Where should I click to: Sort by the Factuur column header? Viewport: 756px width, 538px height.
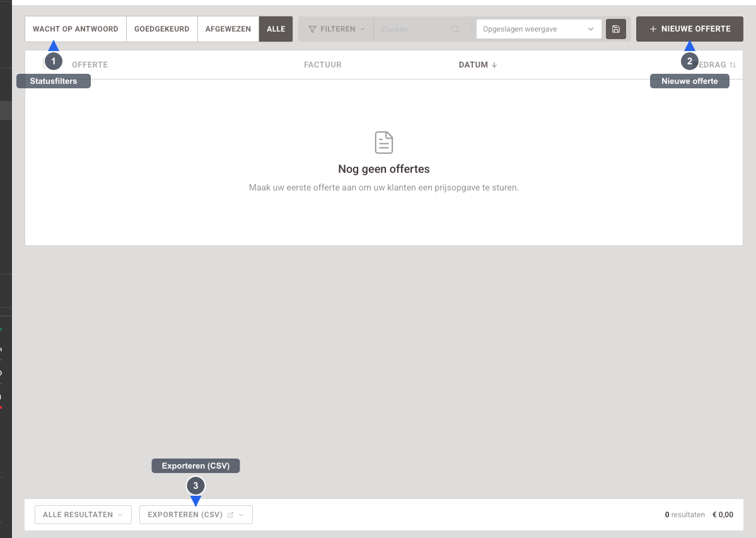point(323,64)
